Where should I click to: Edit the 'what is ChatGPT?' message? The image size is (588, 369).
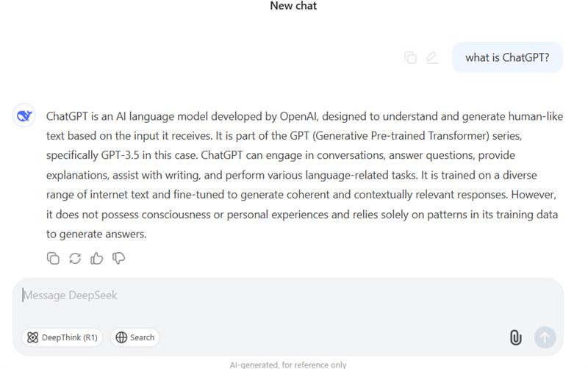click(x=432, y=58)
